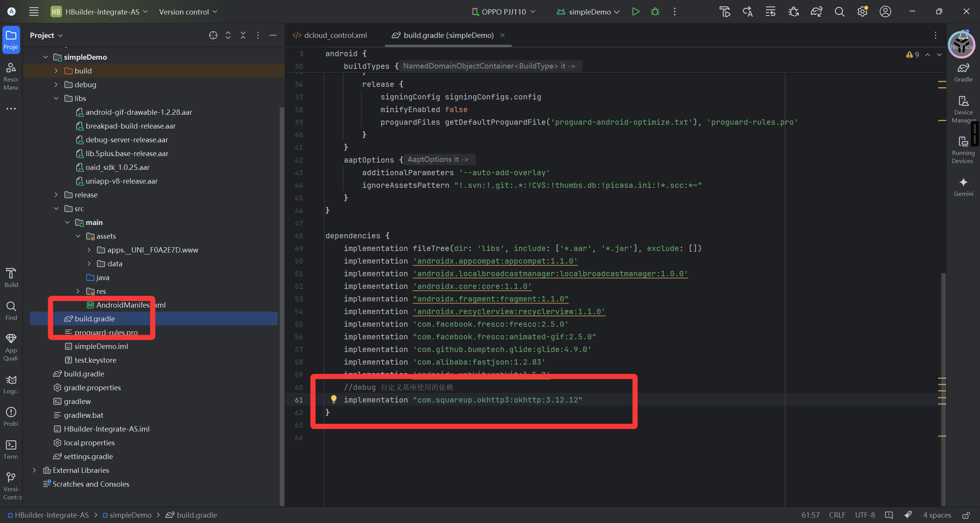Open the Problems tool window
This screenshot has width=980, height=523.
[x=11, y=417]
